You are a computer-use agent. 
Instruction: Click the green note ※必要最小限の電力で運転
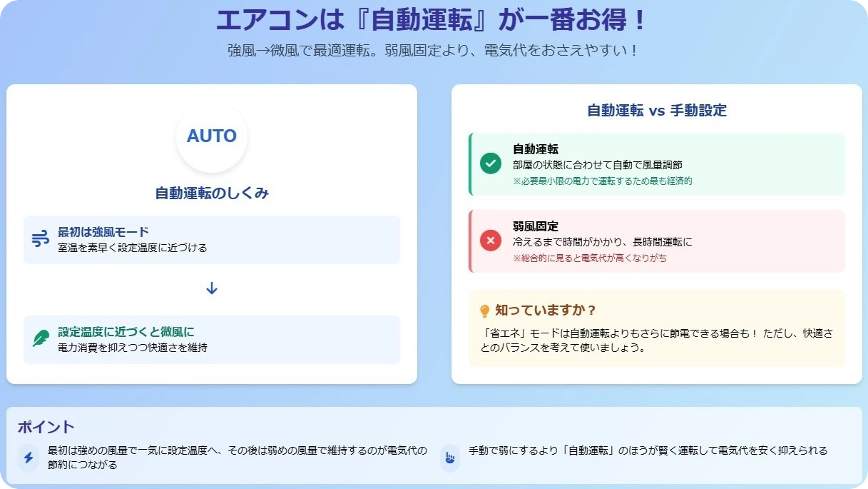click(602, 181)
